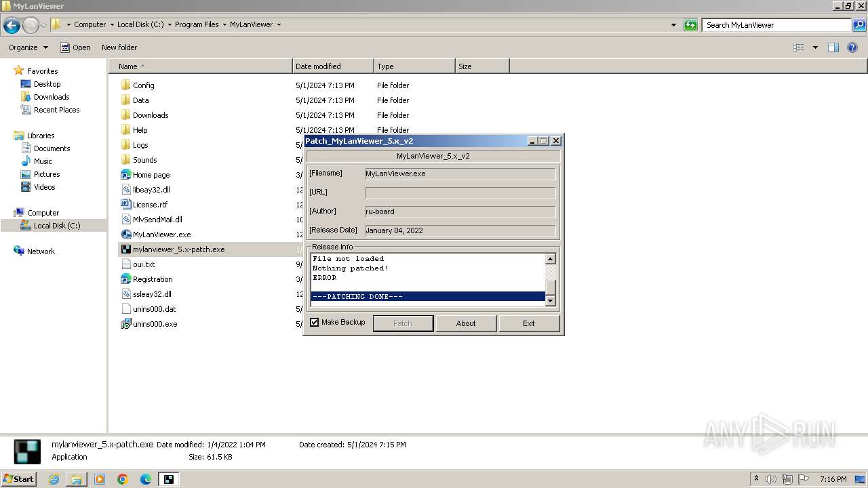Image resolution: width=868 pixels, height=488 pixels.
Task: Open Chrome from the taskbar
Action: point(123,479)
